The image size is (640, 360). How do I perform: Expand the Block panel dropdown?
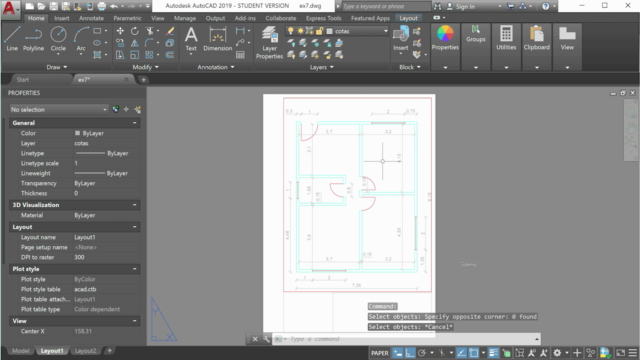pos(410,67)
